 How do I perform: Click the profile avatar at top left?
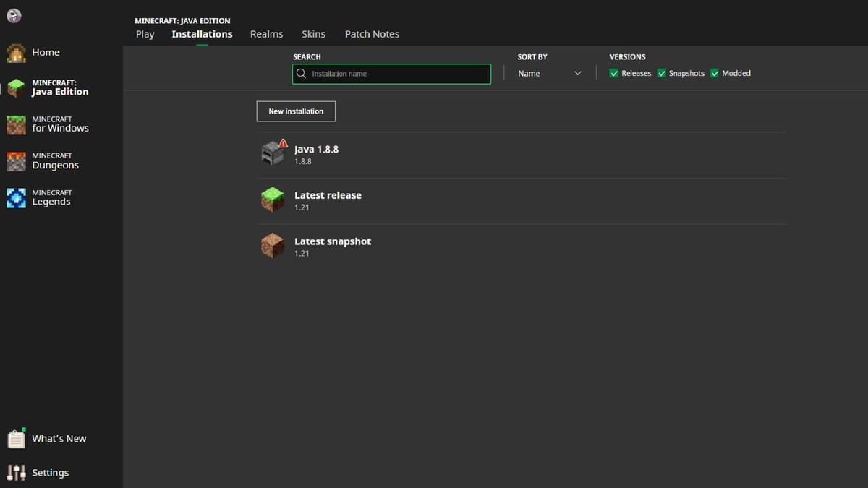pyautogui.click(x=13, y=15)
